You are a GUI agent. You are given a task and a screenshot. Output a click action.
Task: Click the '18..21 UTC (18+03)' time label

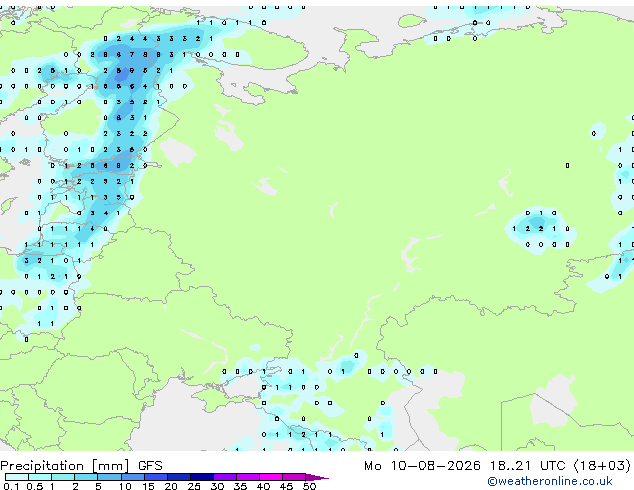(x=560, y=466)
